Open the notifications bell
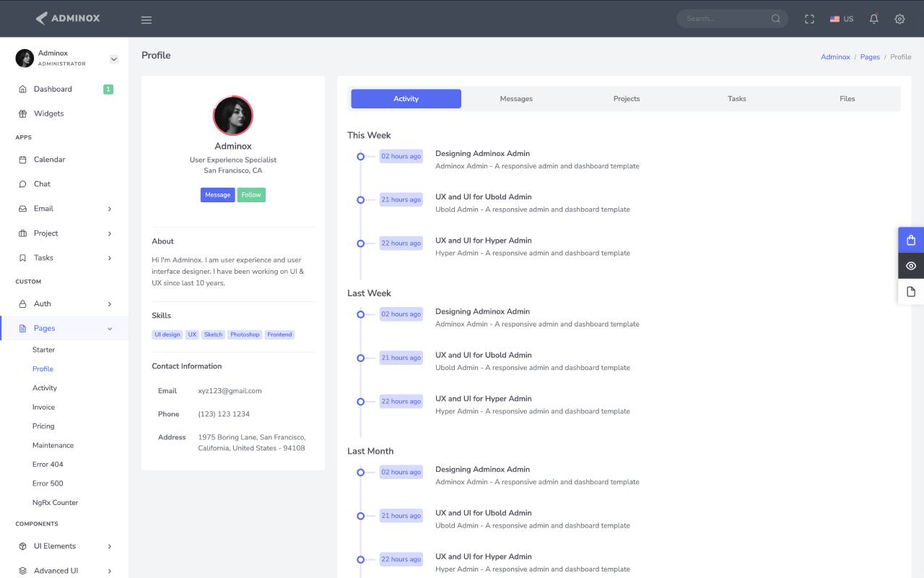Image resolution: width=924 pixels, height=578 pixels. pos(874,19)
